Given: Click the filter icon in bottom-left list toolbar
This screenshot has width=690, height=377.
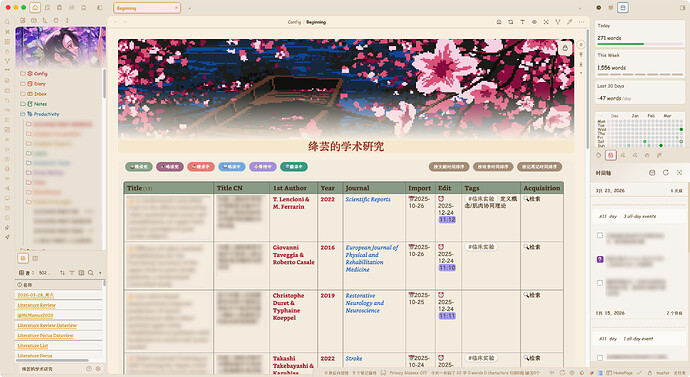Looking at the screenshot, I should pos(72,273).
